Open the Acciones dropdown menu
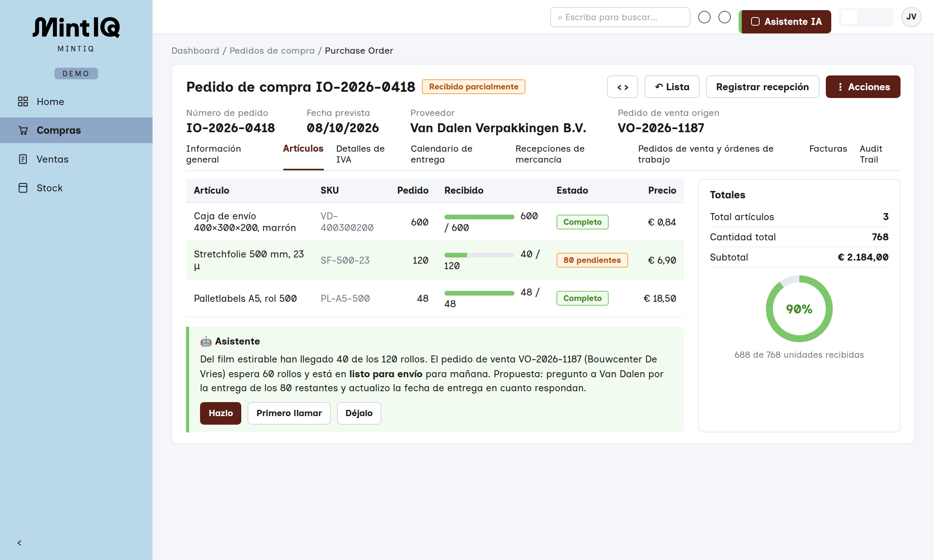Viewport: 934px width, 560px height. (x=863, y=87)
